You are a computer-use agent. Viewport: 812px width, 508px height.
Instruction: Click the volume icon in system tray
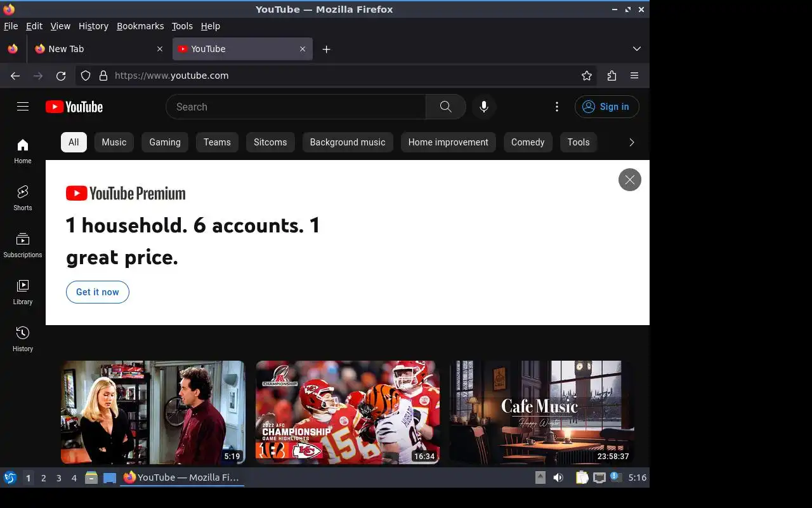[558, 478]
